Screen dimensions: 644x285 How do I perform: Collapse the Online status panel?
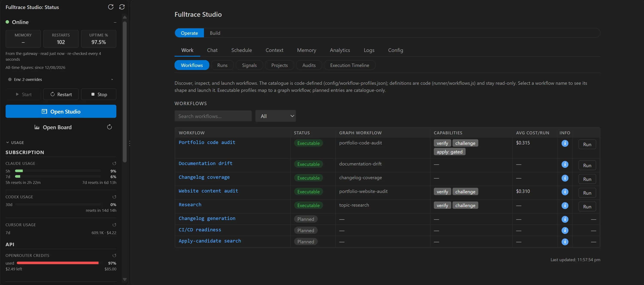click(x=115, y=22)
